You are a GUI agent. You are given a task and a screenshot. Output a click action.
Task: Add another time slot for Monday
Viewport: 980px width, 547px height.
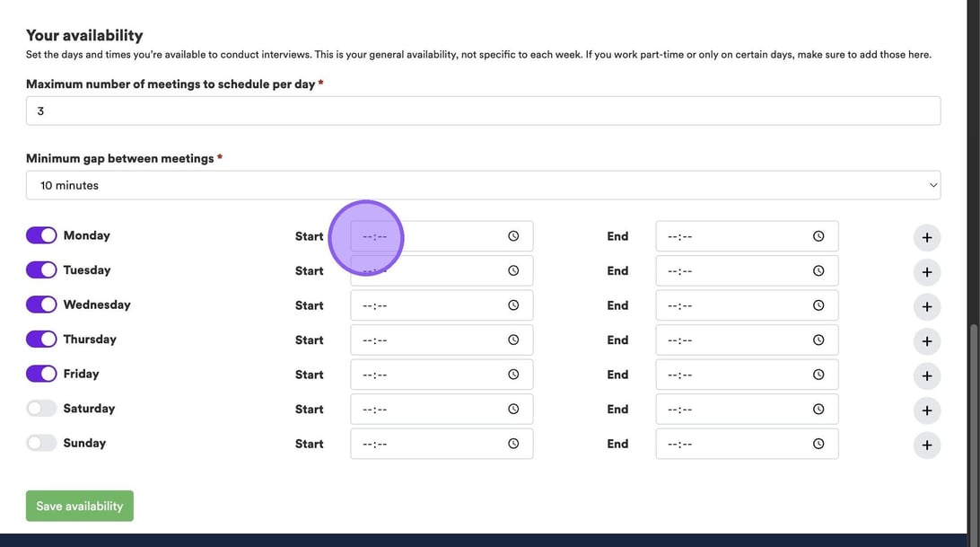tap(927, 238)
